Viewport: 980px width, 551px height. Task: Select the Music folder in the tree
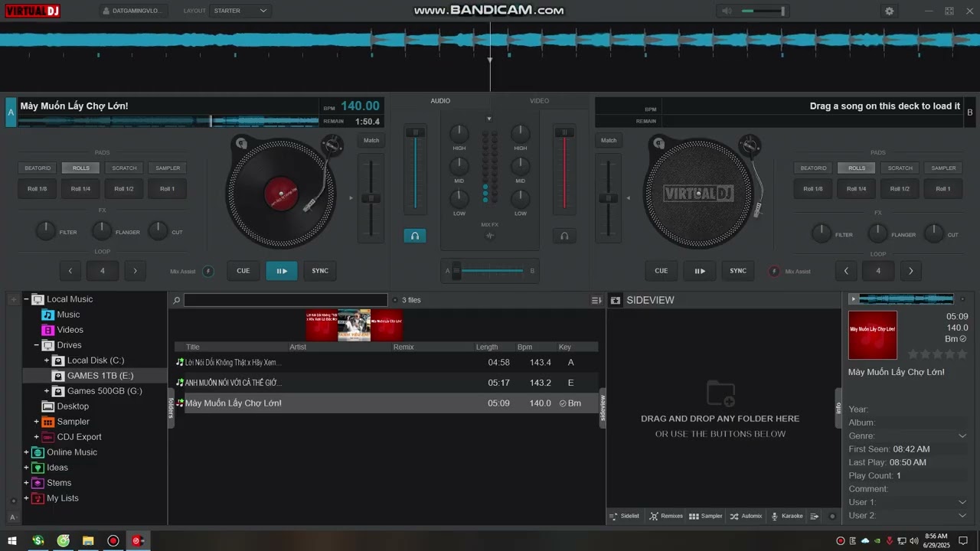pos(68,315)
